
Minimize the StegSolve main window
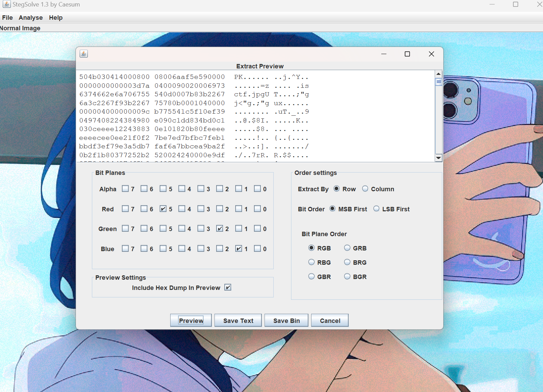tap(492, 4)
